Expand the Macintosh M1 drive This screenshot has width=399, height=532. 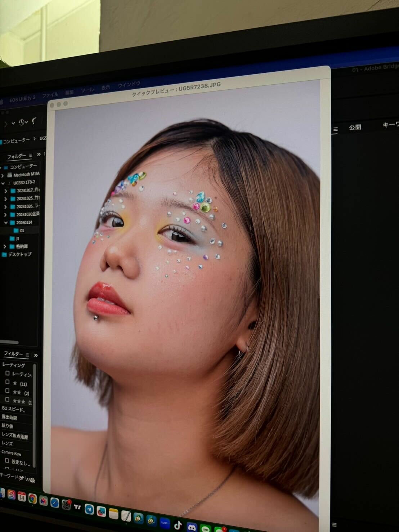click(3, 175)
